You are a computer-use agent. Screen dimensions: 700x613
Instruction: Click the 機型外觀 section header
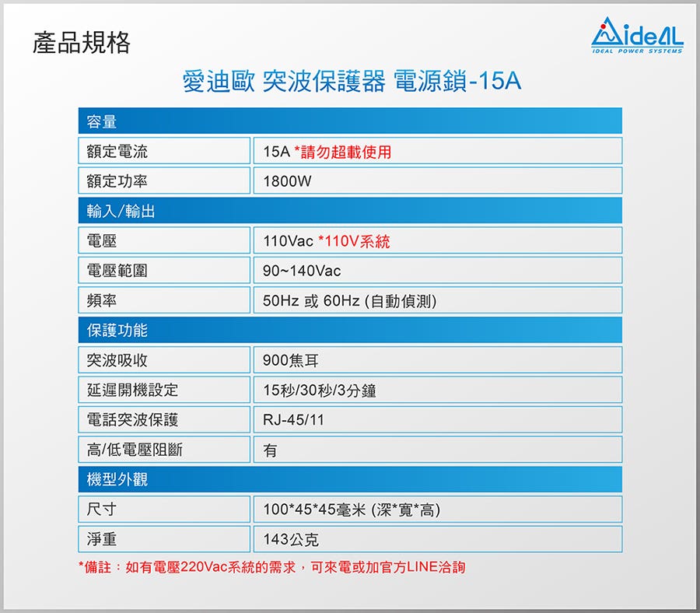click(350, 479)
